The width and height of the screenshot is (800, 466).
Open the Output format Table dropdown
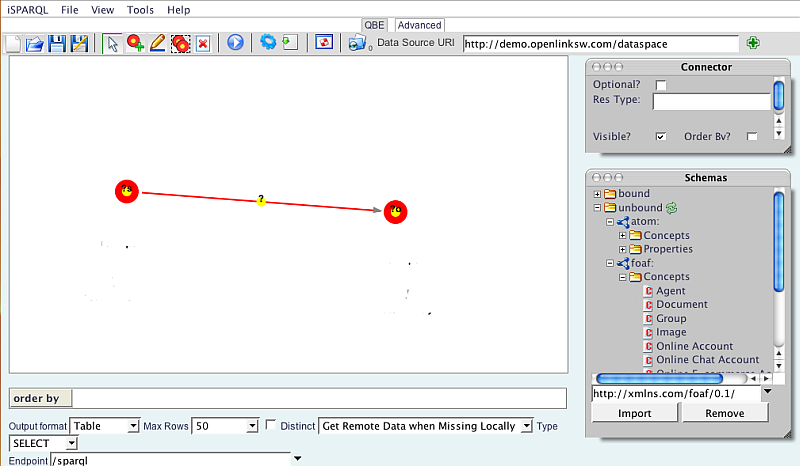133,426
